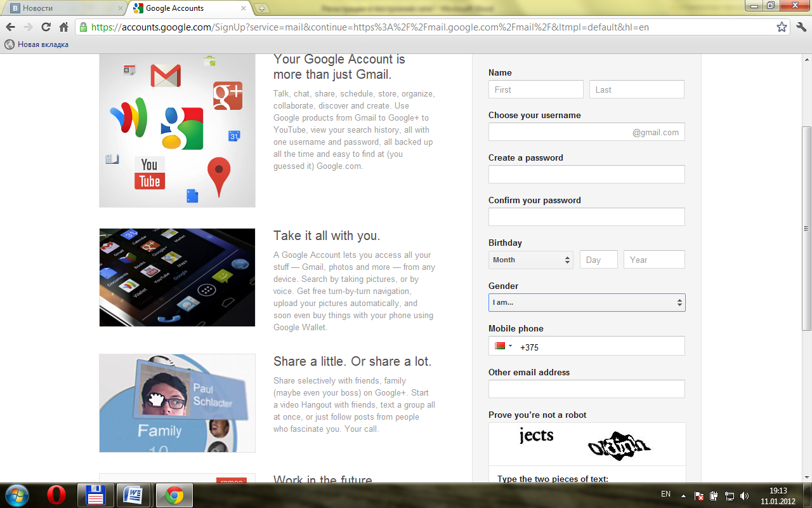
Task: Bookmark this page with the star icon
Action: [x=782, y=27]
